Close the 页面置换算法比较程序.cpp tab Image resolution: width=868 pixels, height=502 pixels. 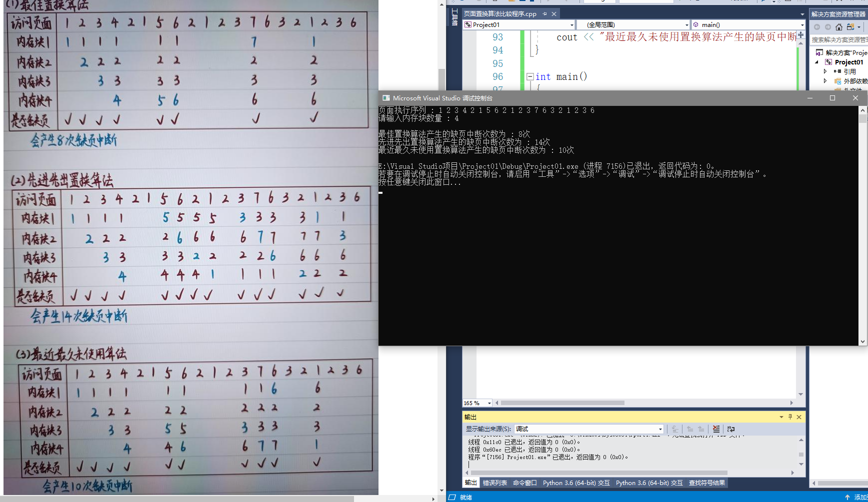pyautogui.click(x=554, y=14)
